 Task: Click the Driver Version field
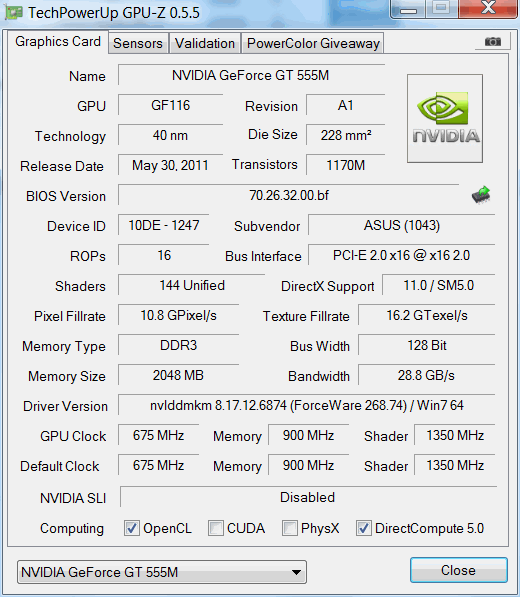tap(306, 405)
